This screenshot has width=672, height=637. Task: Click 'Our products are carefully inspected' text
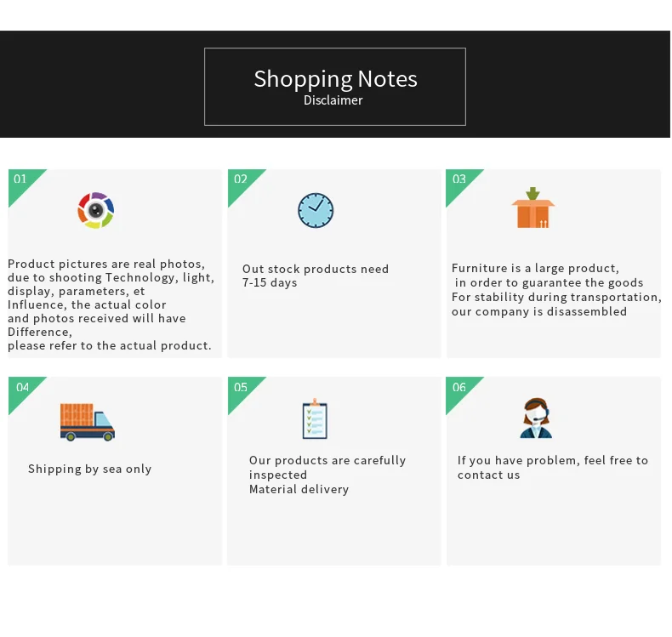pos(327,468)
